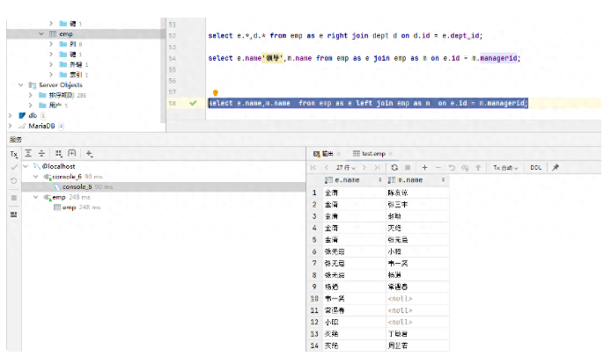Go to previous page of result rows
Viewport: 611px width, 364px height.
tap(327, 167)
